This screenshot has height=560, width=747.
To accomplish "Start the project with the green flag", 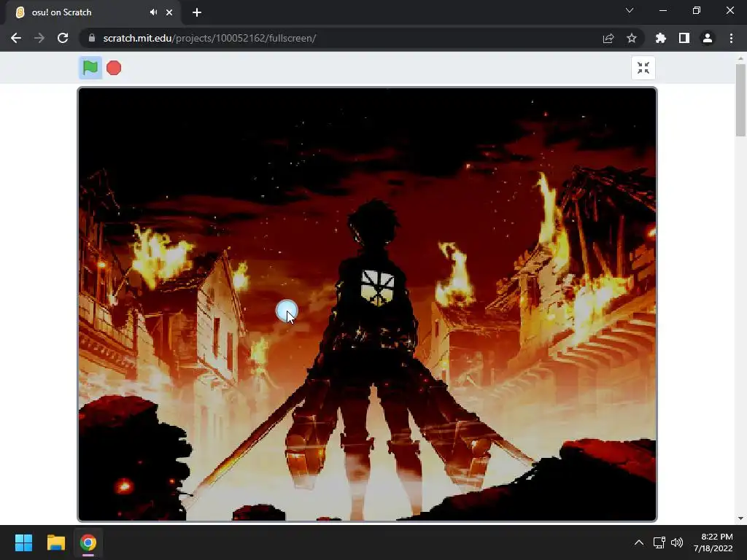I will click(90, 68).
